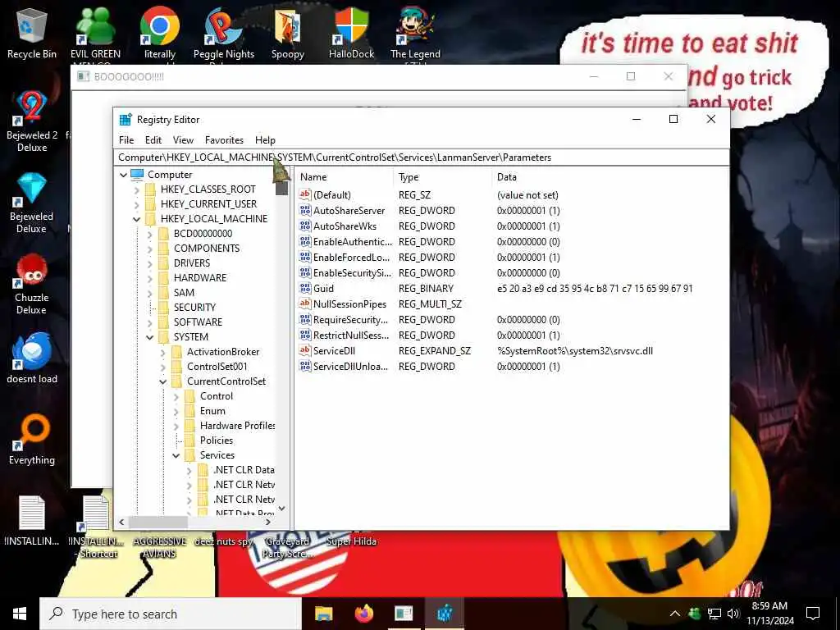The height and width of the screenshot is (630, 840).
Task: Launch Bejeweled 2 Deluxe icon
Action: coord(32,121)
